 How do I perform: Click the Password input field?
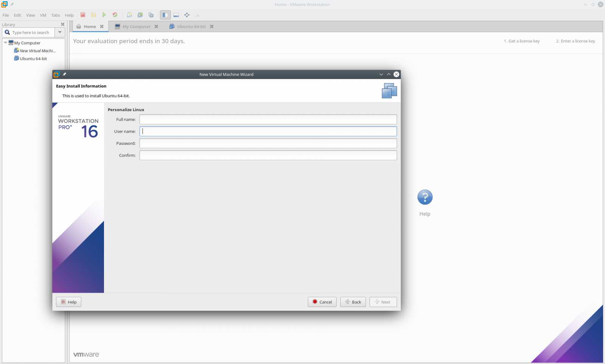tap(268, 143)
